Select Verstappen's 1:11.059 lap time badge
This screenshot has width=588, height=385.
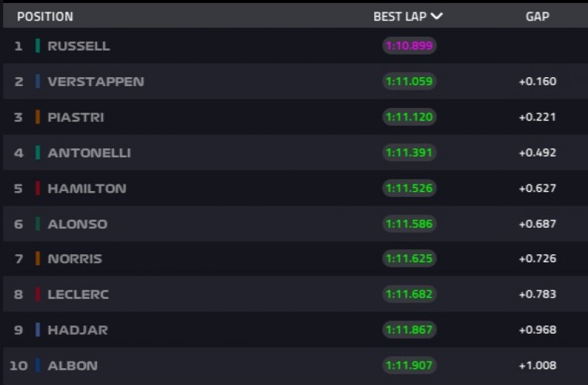pos(409,82)
